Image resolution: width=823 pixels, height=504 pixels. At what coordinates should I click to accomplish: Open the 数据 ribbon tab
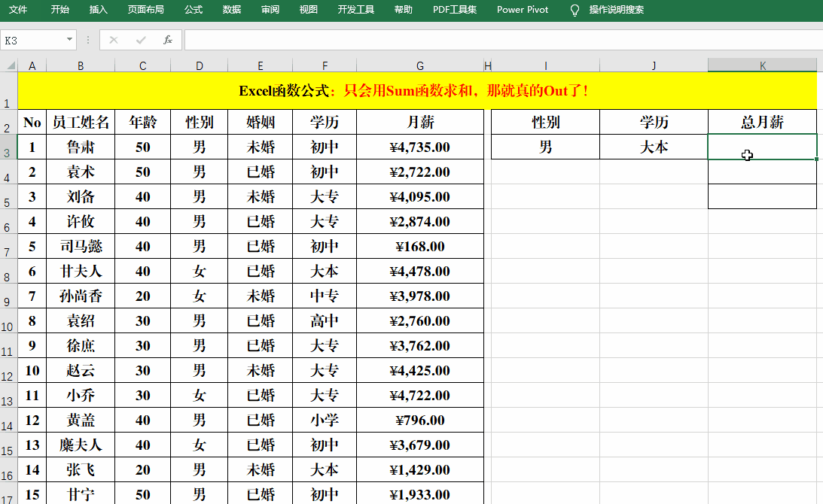pos(231,10)
